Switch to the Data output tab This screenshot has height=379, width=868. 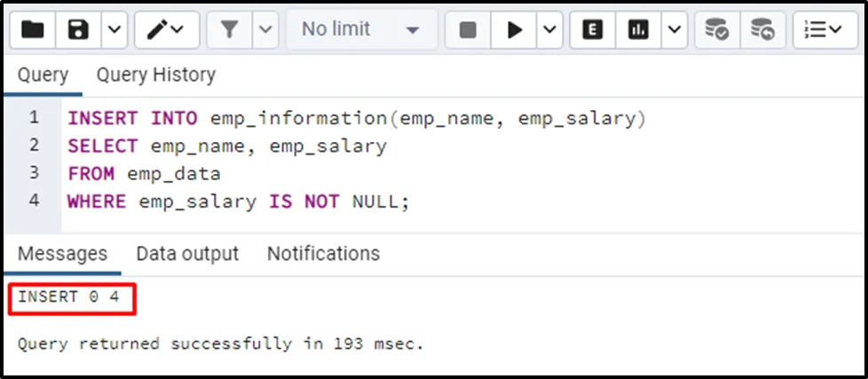[187, 254]
